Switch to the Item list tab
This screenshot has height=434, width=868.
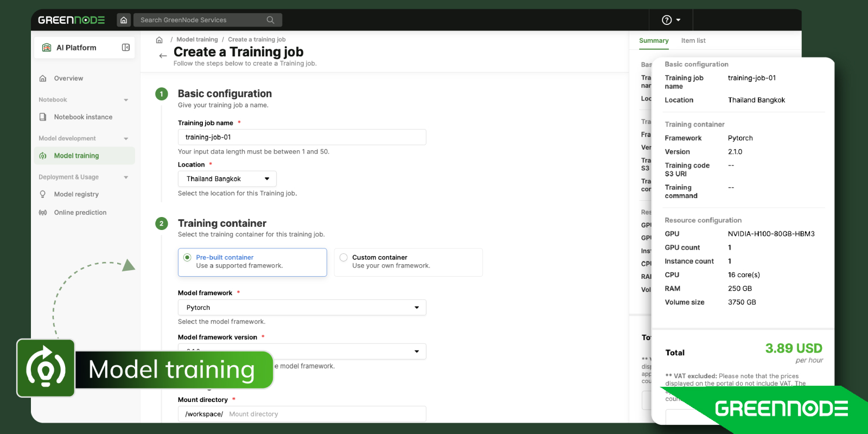pyautogui.click(x=693, y=41)
